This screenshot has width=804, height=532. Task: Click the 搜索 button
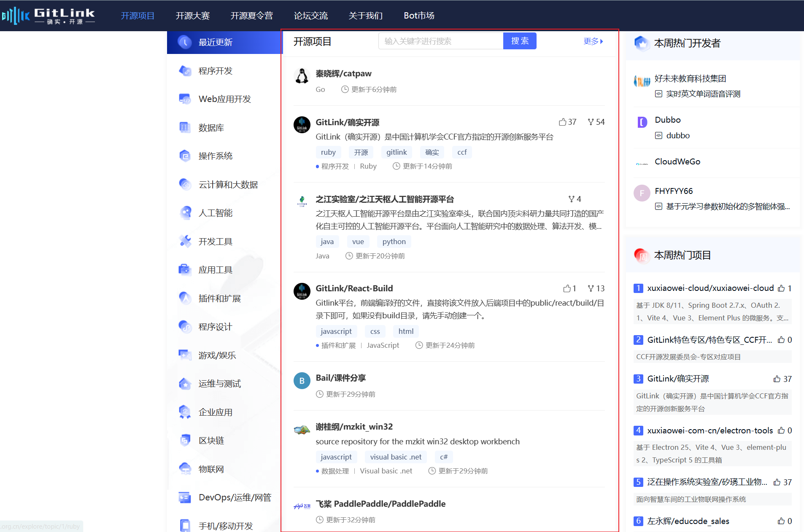(x=520, y=41)
